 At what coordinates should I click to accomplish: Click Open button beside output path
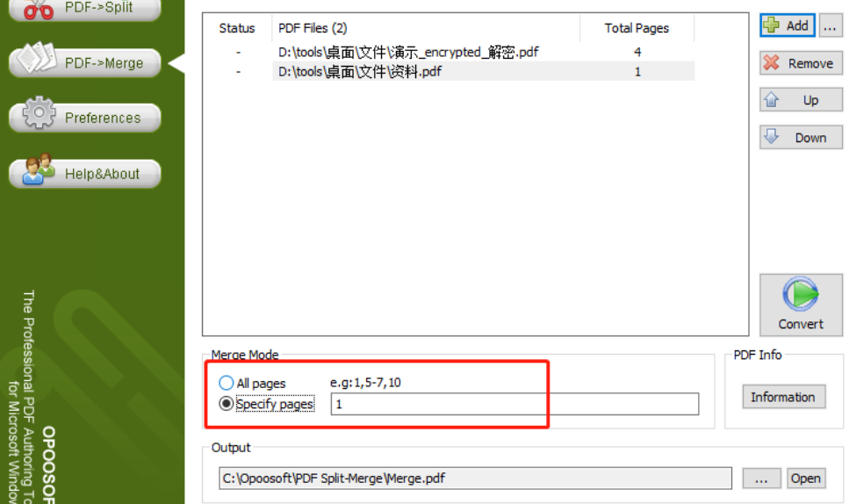click(x=806, y=479)
